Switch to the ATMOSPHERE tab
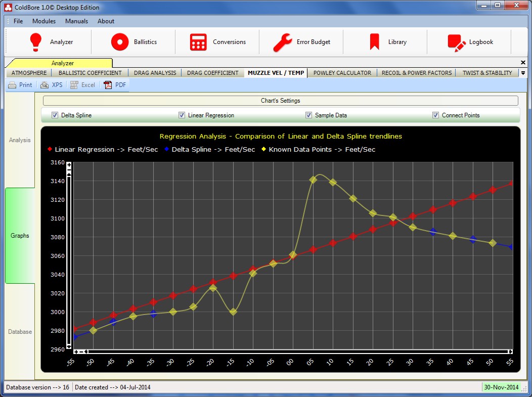The height and width of the screenshot is (397, 532). 29,73
